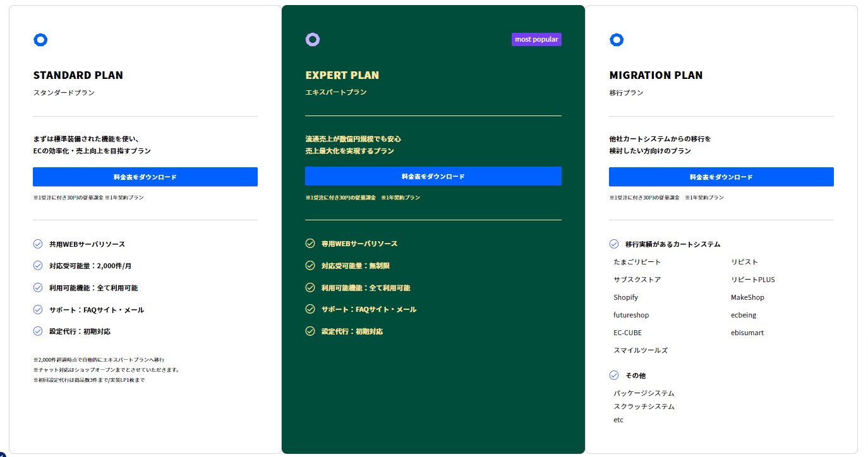Download the Standard Plan price list

(x=145, y=177)
